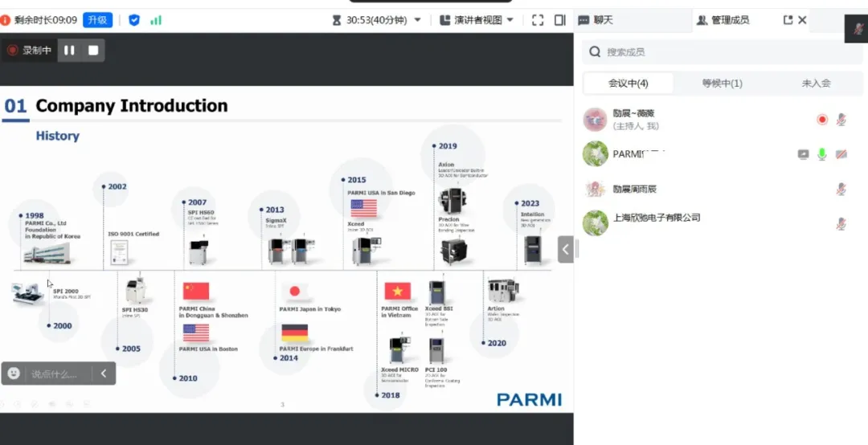Viewport: 868px width, 445px height.
Task: Click the speaker view layout icon
Action: coord(445,20)
